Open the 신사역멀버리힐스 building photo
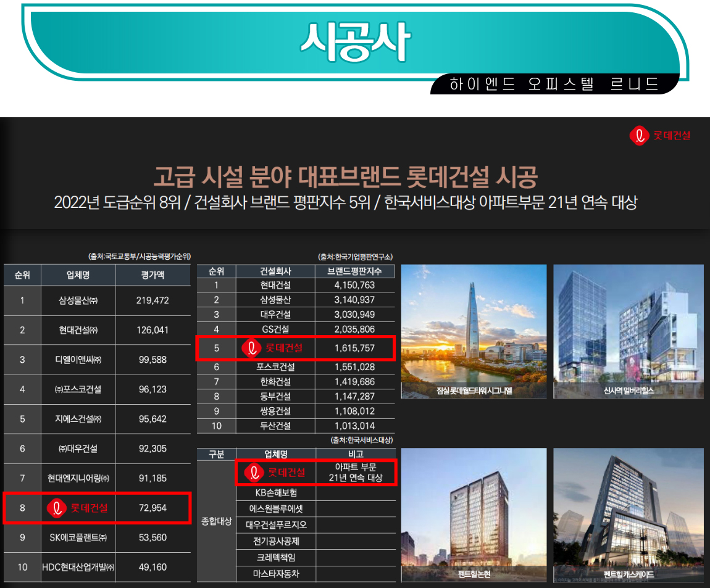 [x=629, y=332]
